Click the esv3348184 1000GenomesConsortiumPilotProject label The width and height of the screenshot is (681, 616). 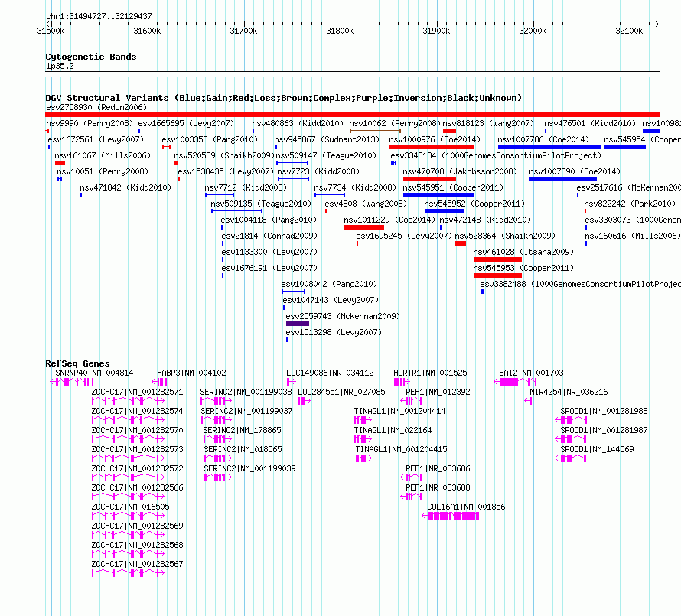click(x=496, y=155)
